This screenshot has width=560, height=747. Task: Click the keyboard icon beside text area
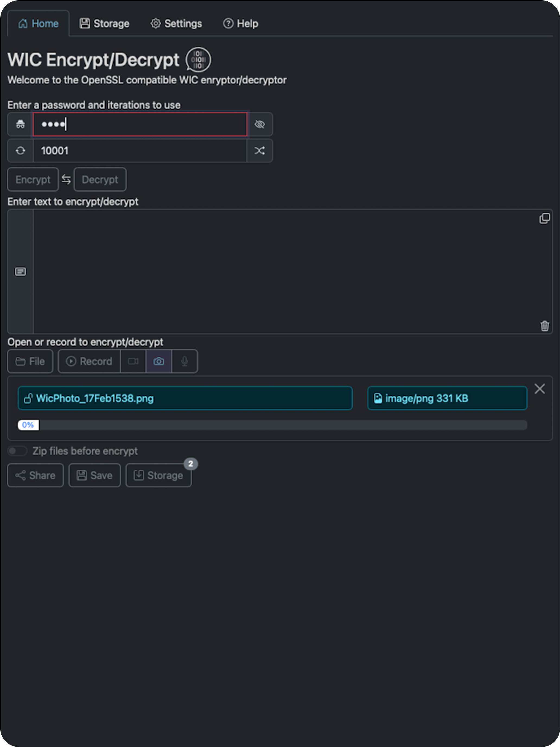(21, 272)
